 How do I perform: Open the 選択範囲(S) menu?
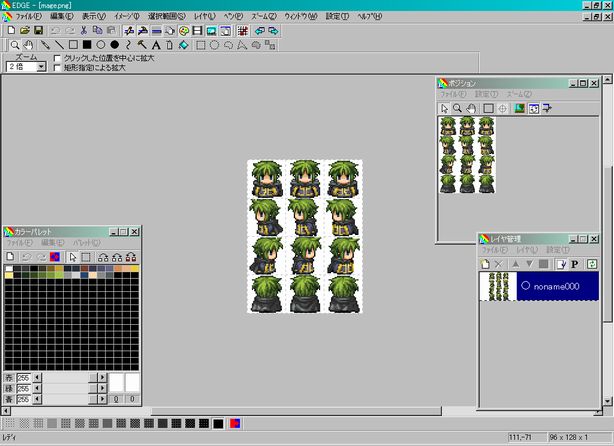166,16
